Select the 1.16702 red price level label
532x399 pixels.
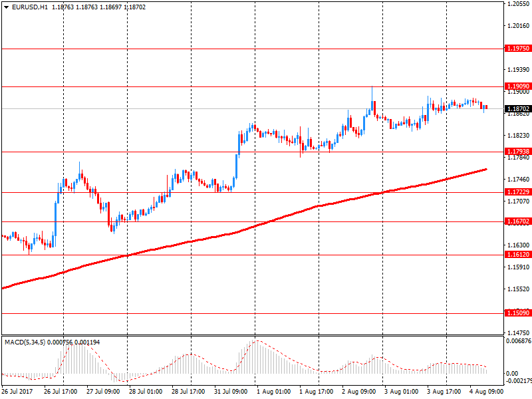pos(518,221)
